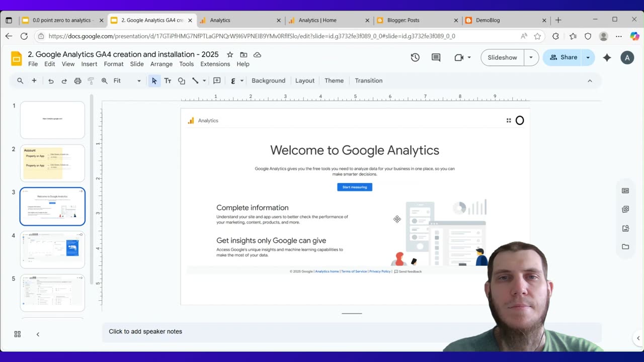Image resolution: width=644 pixels, height=362 pixels.
Task: Open the slides side panel icon
Action: (625, 191)
